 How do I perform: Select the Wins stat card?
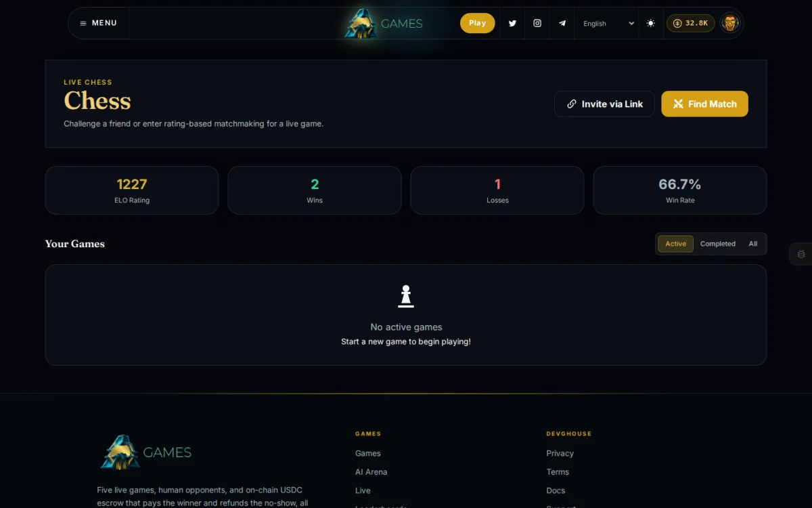315,190
